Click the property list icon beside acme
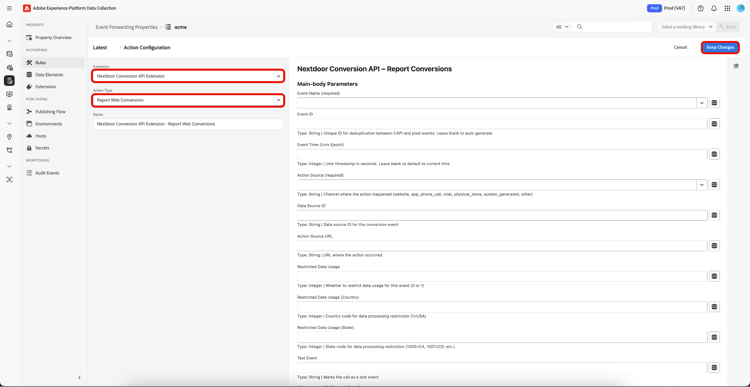The image size is (750, 387). pyautogui.click(x=168, y=27)
